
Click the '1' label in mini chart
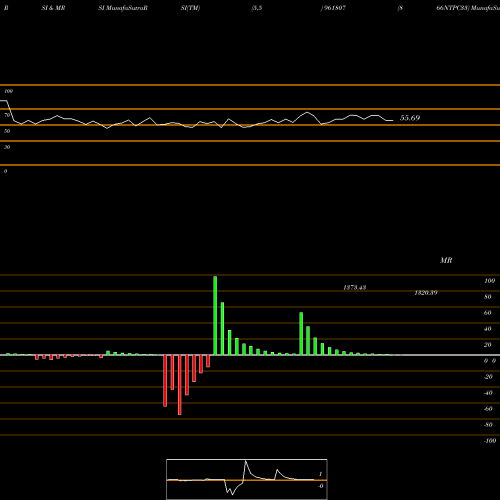(321, 474)
